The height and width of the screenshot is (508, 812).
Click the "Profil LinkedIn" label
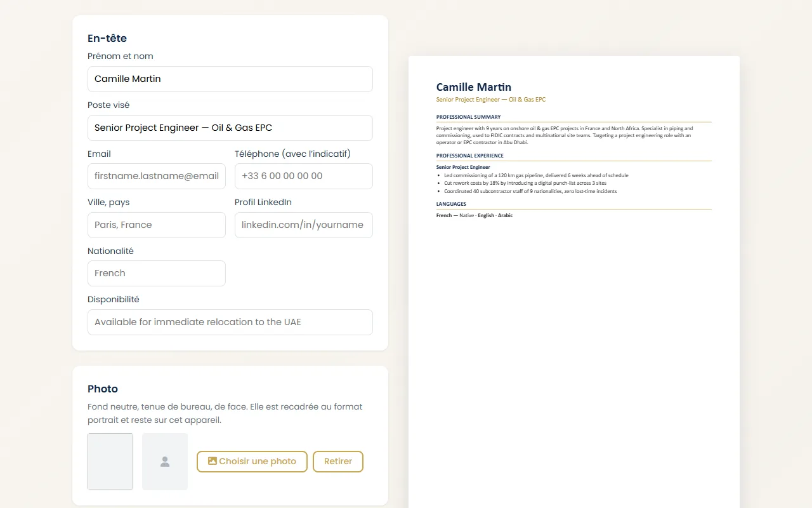tap(263, 202)
